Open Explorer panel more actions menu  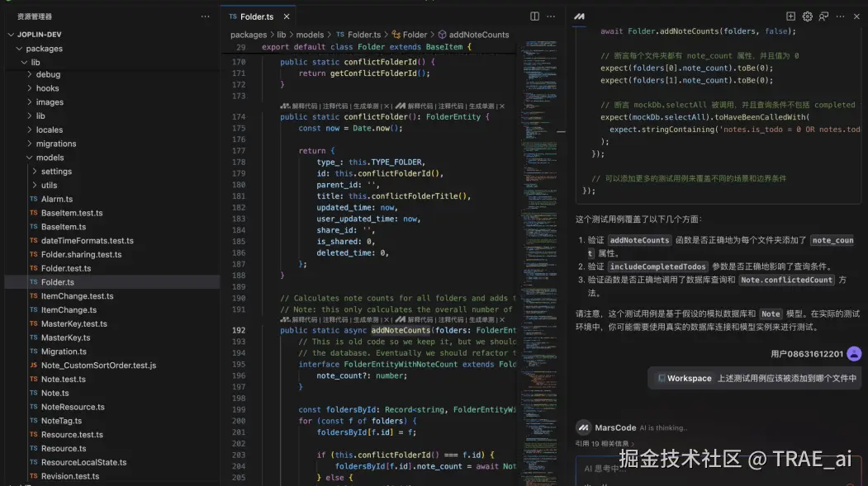[x=206, y=17]
